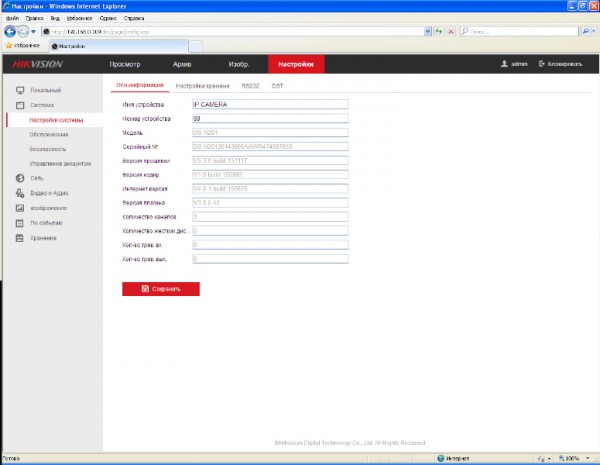The height and width of the screenshot is (465, 600).
Task: Open the Favorites star button
Action: (23, 46)
